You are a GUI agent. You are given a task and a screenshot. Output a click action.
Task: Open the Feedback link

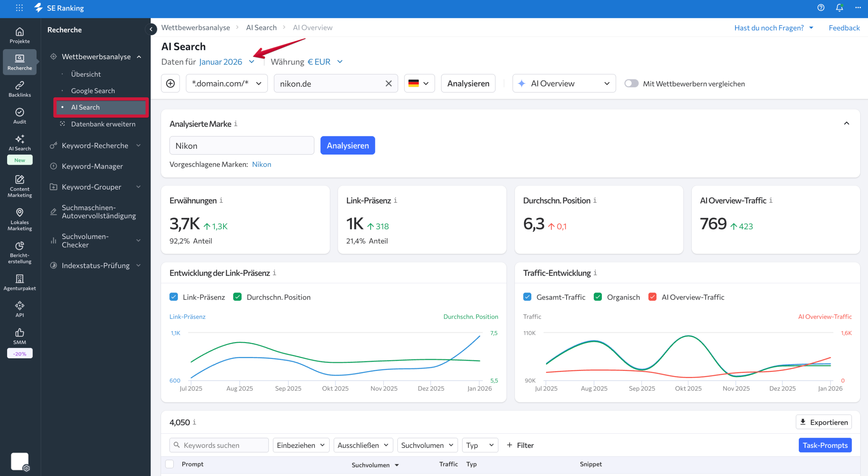844,27
